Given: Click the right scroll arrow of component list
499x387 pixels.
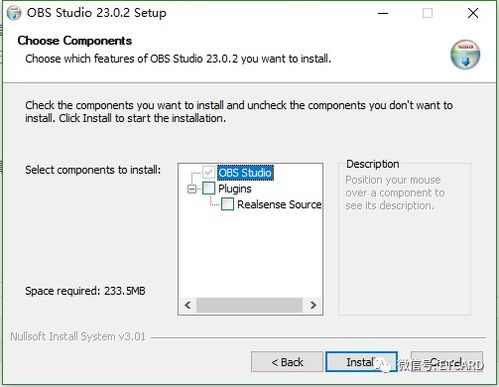Looking at the screenshot, I should coord(313,305).
